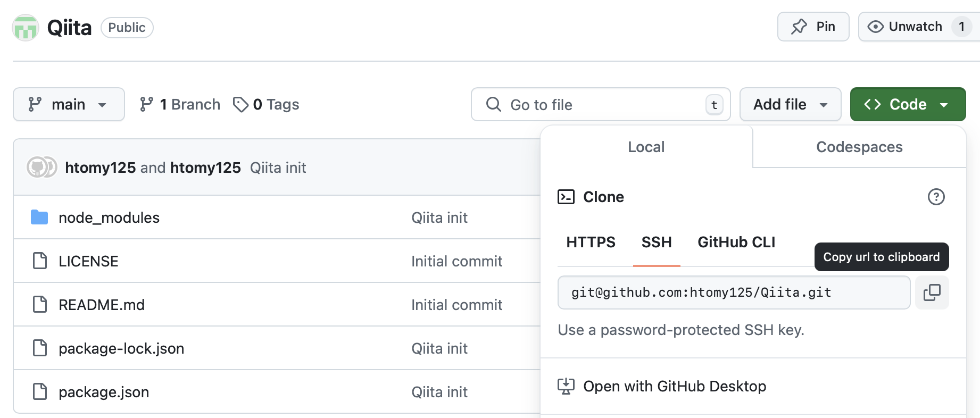Open the package.json file
980x418 pixels.
pos(104,392)
